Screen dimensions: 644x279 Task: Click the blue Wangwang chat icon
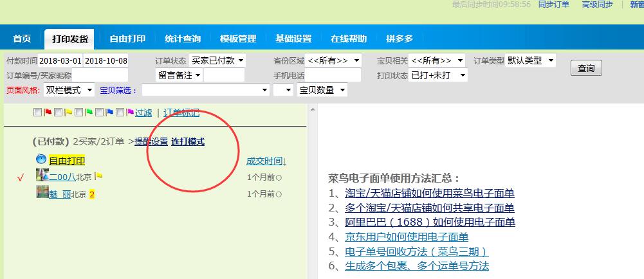(41, 159)
